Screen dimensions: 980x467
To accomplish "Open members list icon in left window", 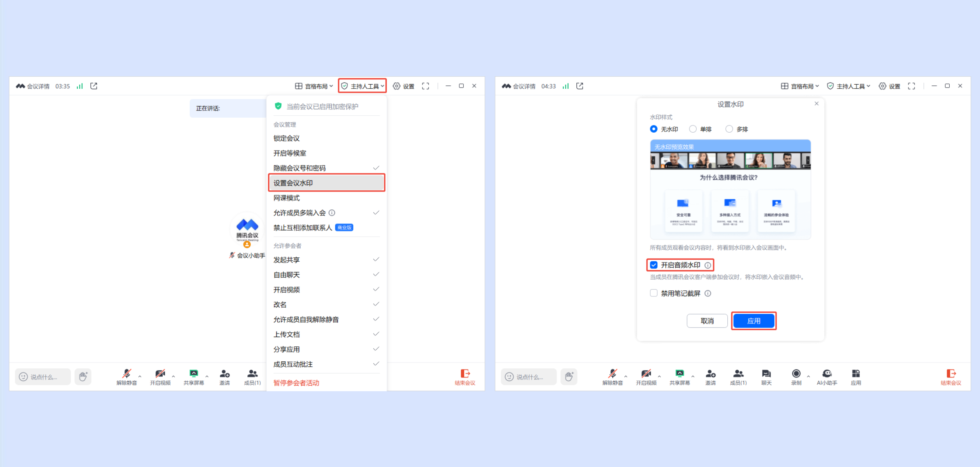I will [252, 374].
